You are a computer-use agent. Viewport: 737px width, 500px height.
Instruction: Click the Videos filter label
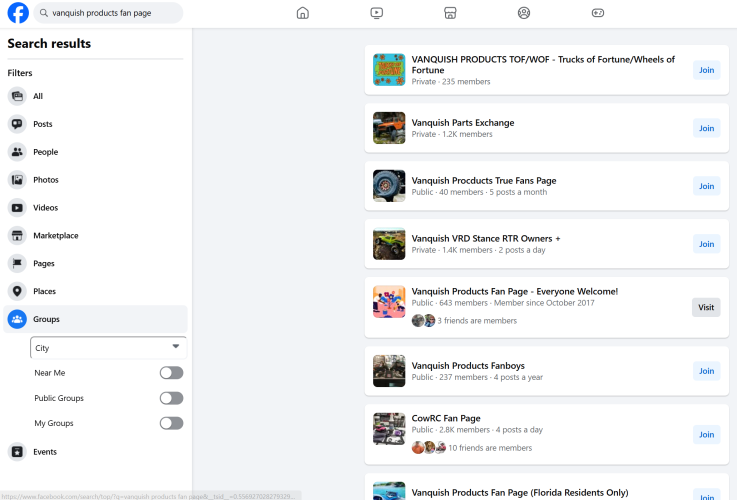point(46,208)
